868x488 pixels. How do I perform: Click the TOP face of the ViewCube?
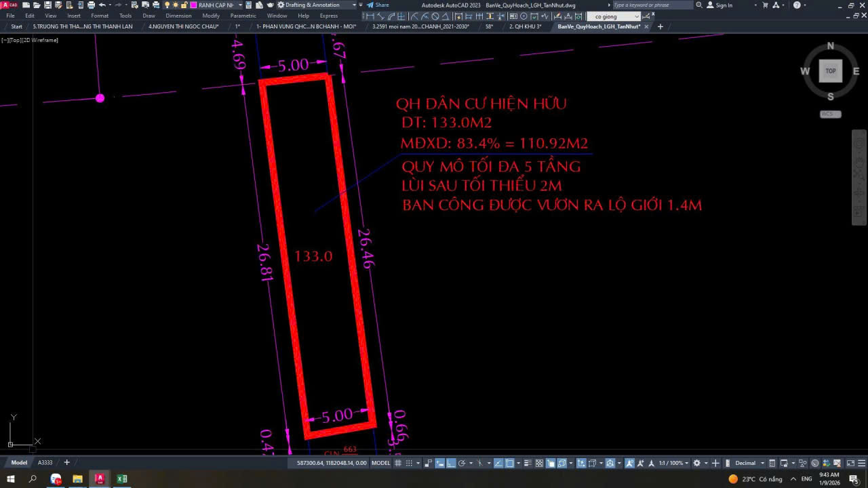[x=830, y=70]
